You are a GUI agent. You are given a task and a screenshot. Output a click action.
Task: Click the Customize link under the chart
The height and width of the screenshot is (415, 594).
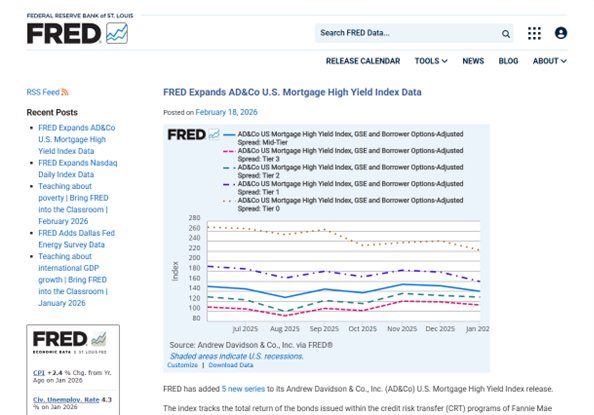[183, 365]
